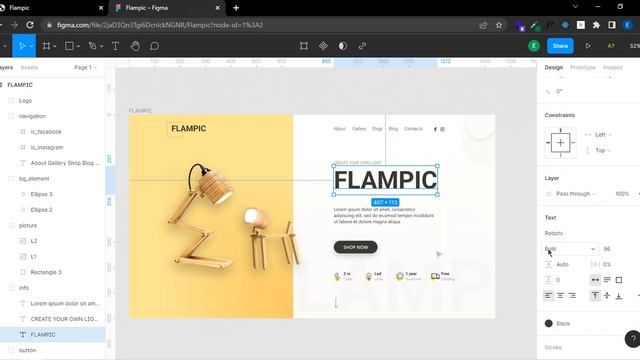Select the Pen tool
Screen dimensions: 640x360
pos(93,46)
